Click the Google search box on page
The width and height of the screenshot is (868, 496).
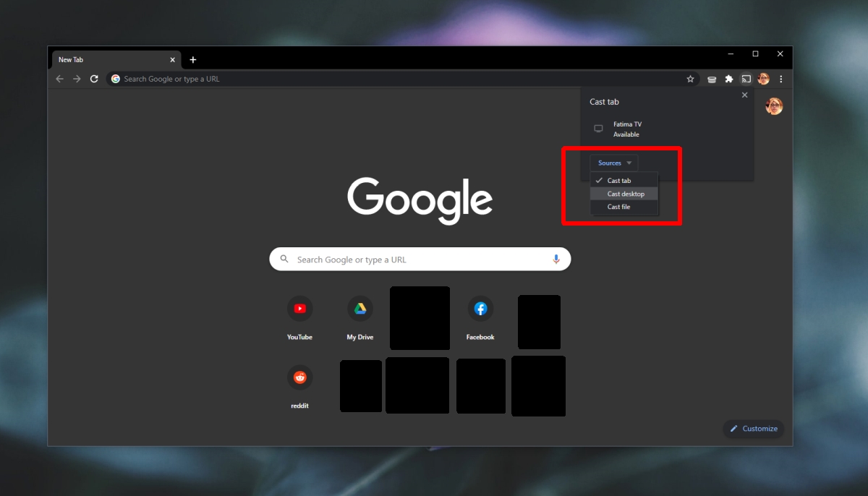tap(420, 260)
